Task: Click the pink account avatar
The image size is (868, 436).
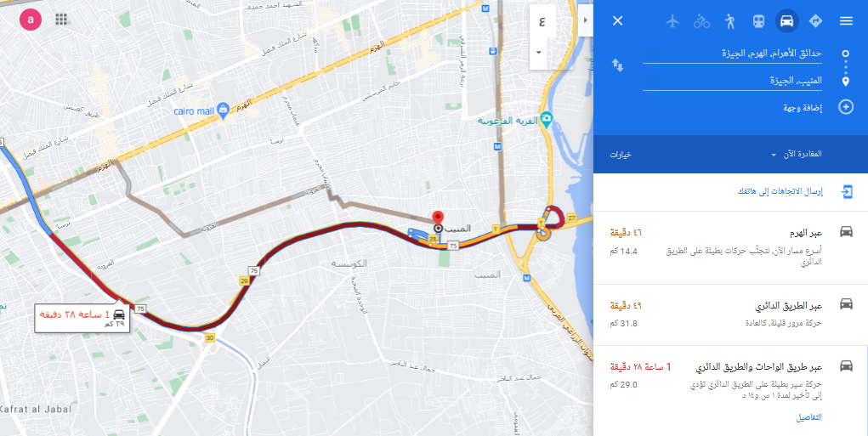Action: click(x=31, y=20)
